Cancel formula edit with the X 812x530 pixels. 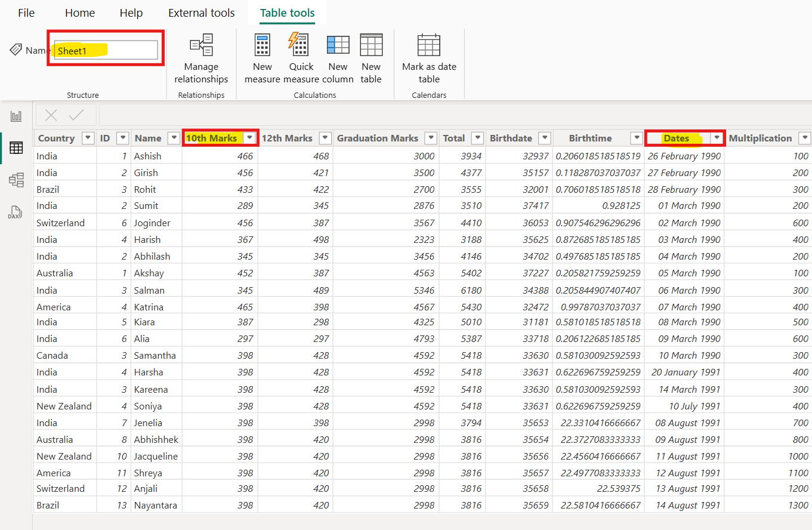[x=51, y=115]
